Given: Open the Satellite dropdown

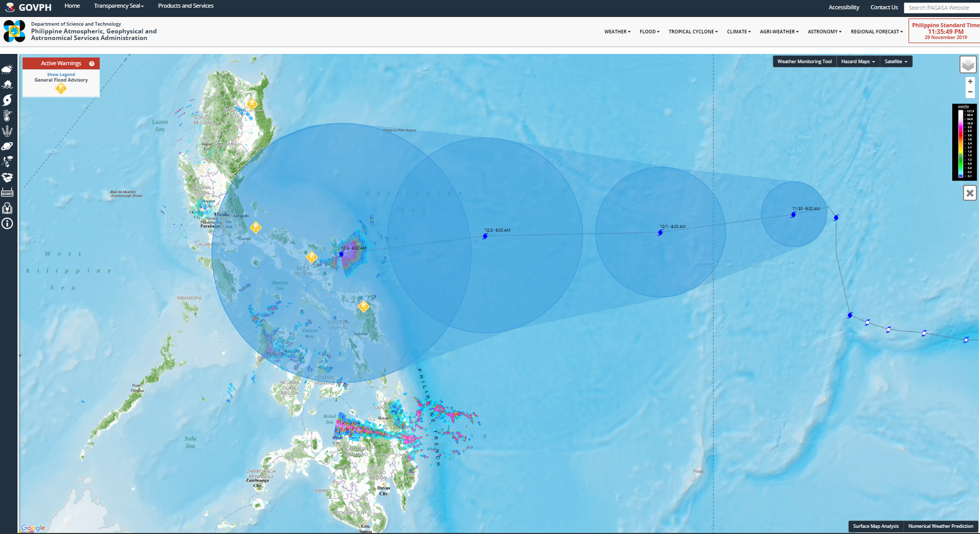Looking at the screenshot, I should click(x=896, y=62).
